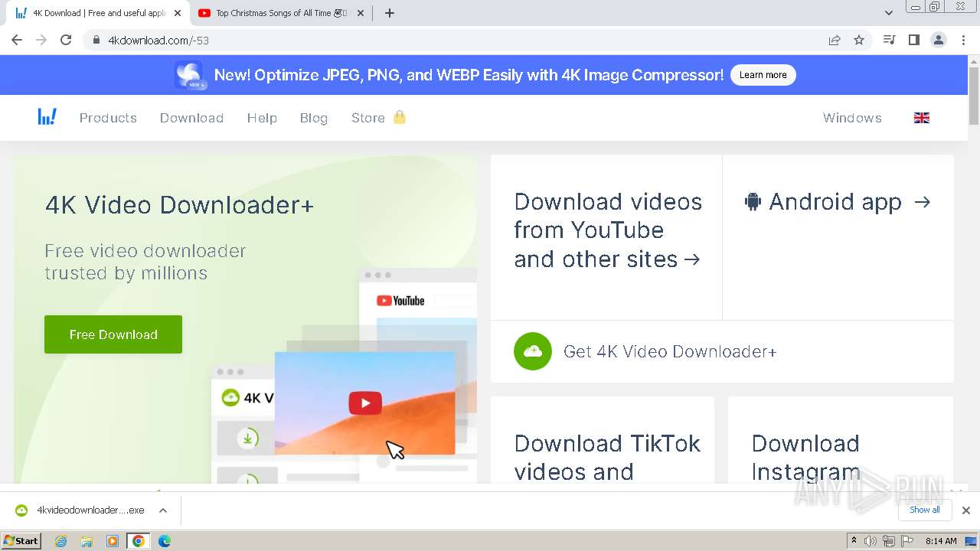
Task: Click the Learn more button
Action: [763, 75]
